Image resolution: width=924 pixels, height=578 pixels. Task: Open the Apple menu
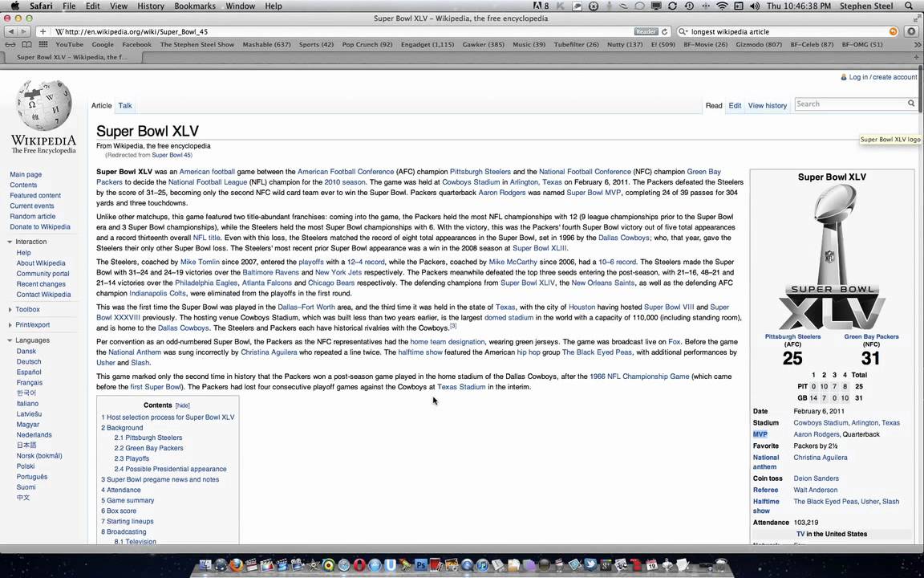pyautogui.click(x=14, y=6)
